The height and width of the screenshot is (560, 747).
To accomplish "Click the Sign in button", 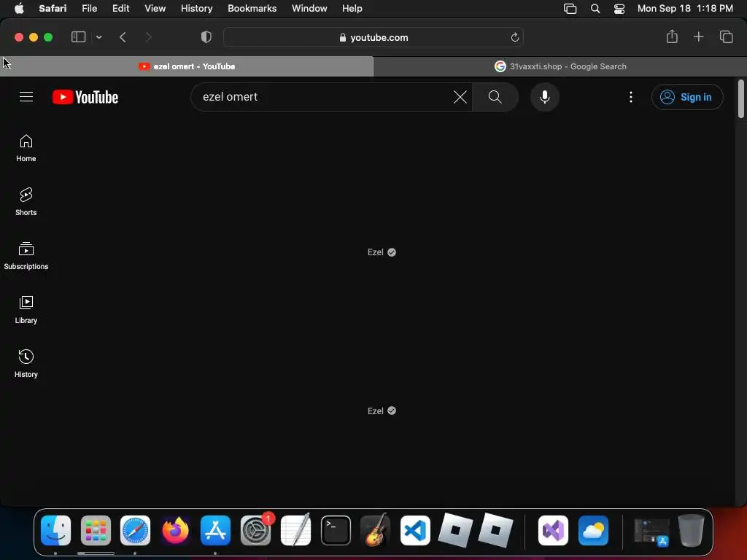I will pos(687,97).
